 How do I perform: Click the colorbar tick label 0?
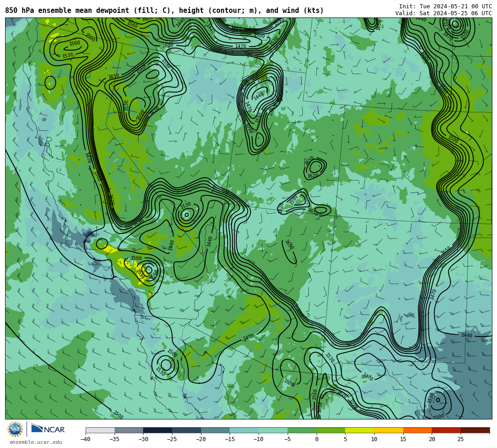(x=317, y=439)
